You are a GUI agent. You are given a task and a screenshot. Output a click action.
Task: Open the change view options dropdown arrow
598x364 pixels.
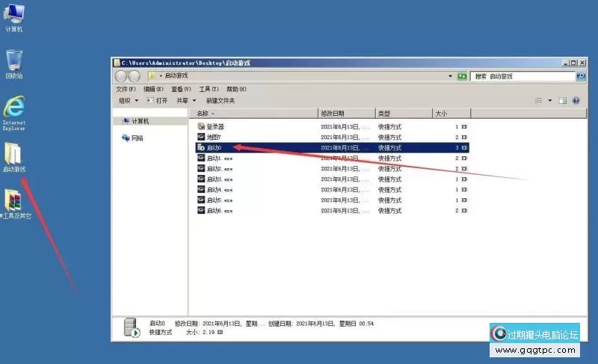(x=550, y=100)
